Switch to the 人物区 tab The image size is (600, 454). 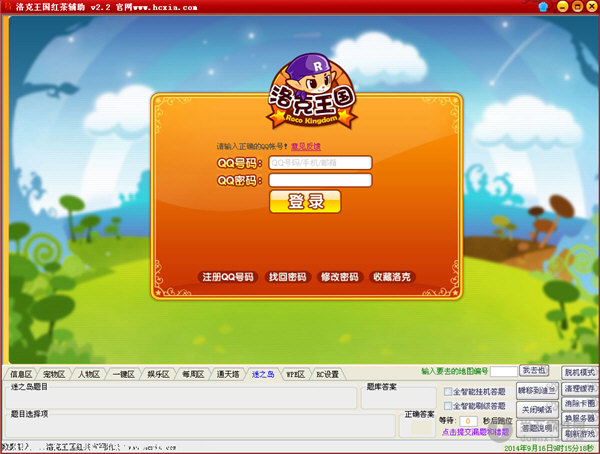[x=89, y=374]
